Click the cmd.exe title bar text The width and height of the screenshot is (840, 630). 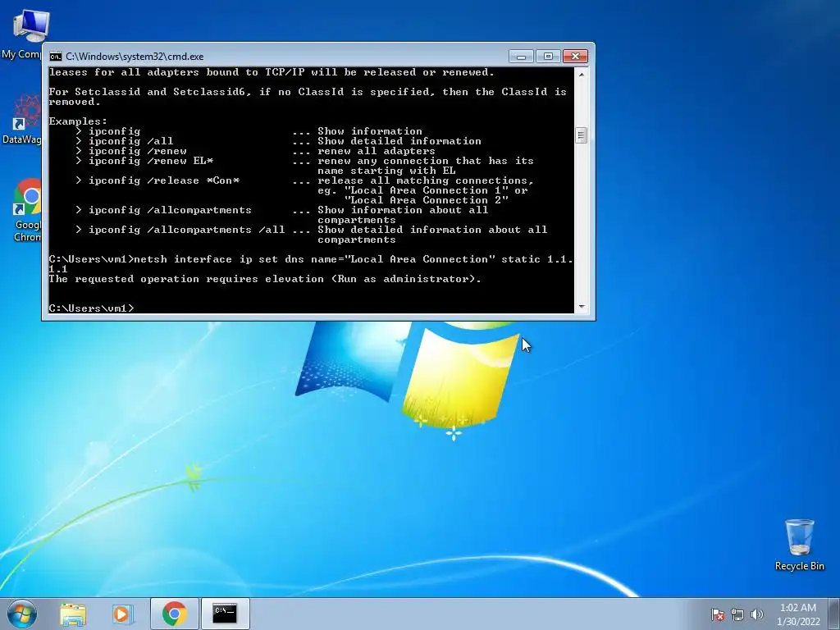pos(135,57)
